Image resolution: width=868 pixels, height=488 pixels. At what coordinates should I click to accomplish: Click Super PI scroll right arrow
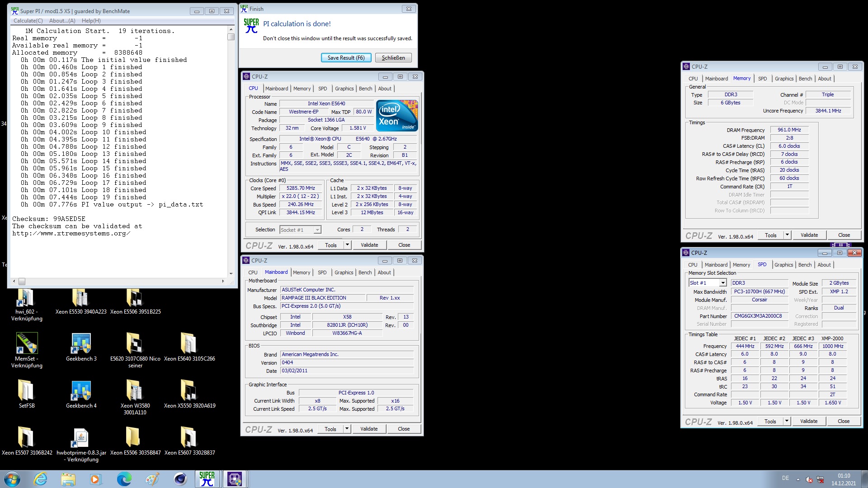coord(223,281)
